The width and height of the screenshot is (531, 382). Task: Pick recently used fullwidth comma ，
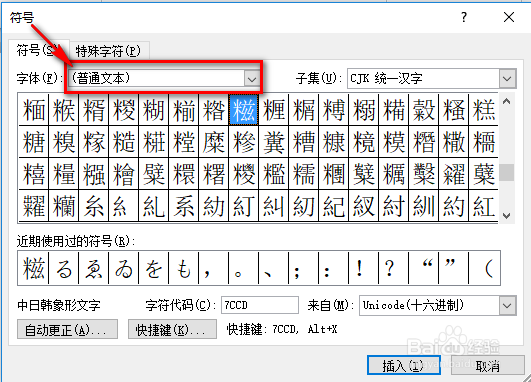214,268
